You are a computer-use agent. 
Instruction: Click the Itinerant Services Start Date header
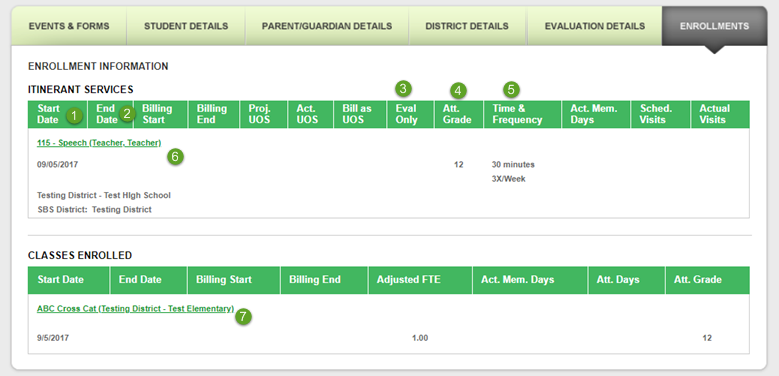point(58,114)
